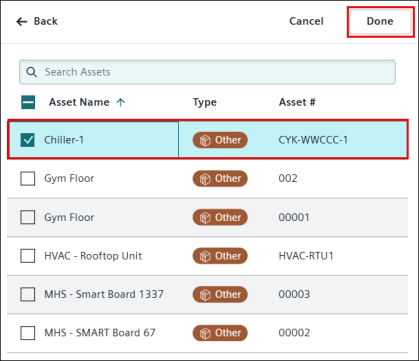Tick the MHS - Smart Board 1337 checkbox
419x361 pixels.
(28, 294)
